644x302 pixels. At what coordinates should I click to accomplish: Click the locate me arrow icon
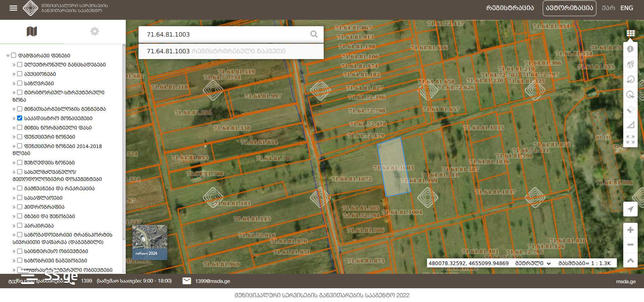point(630,209)
